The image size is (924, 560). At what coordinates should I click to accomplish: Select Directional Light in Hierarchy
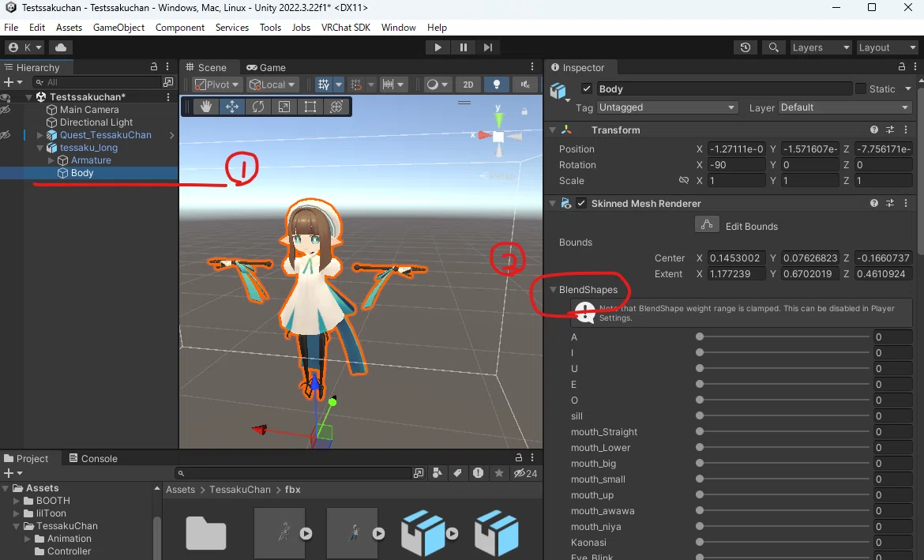point(96,122)
